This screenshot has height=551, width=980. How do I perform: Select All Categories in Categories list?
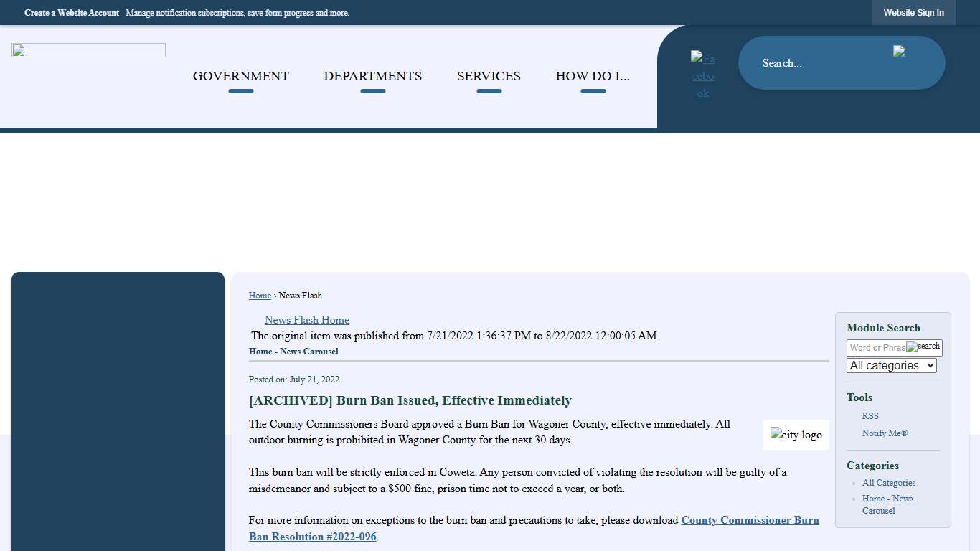click(x=888, y=483)
